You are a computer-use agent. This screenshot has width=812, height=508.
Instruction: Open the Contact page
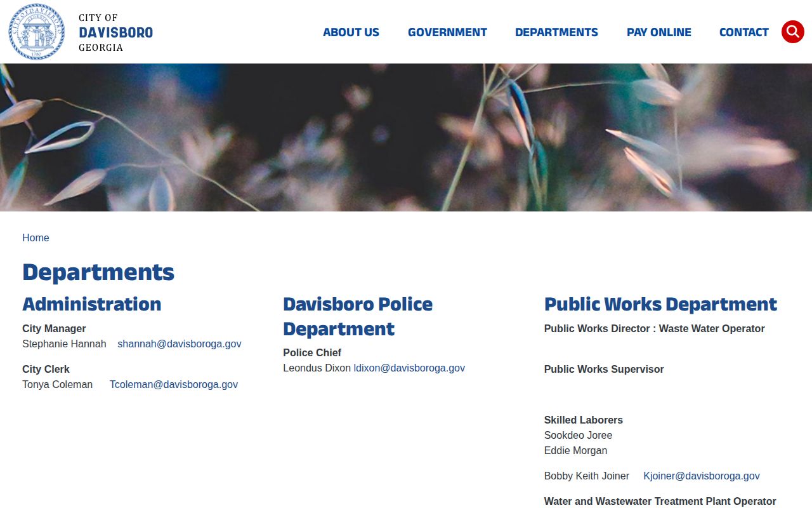(x=743, y=32)
